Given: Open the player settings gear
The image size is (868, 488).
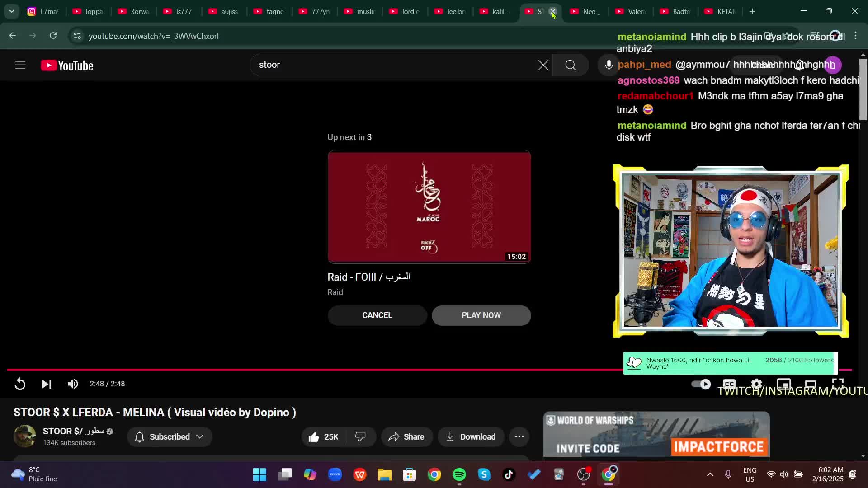Looking at the screenshot, I should click(756, 384).
